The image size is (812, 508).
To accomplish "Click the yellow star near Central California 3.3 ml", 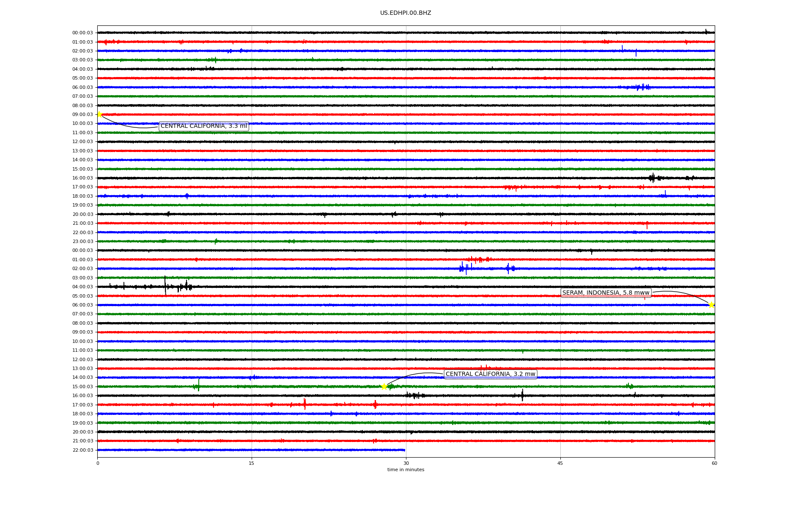I will coord(99,114).
